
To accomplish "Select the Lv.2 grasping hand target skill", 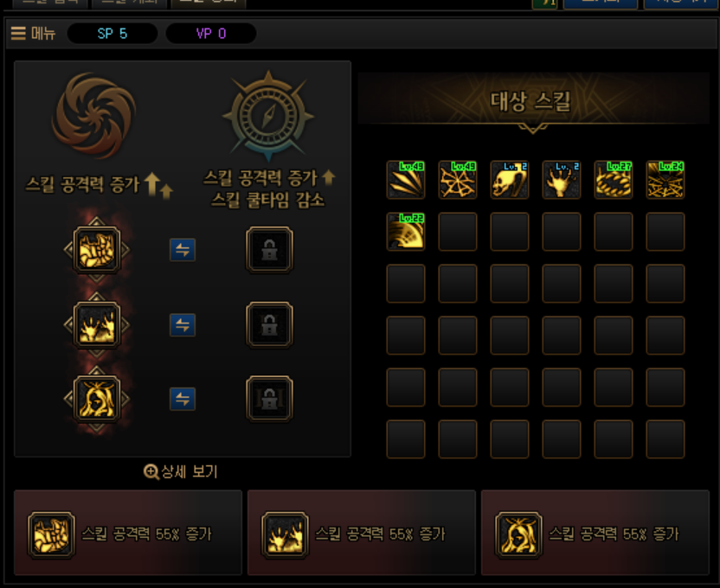I will [562, 180].
